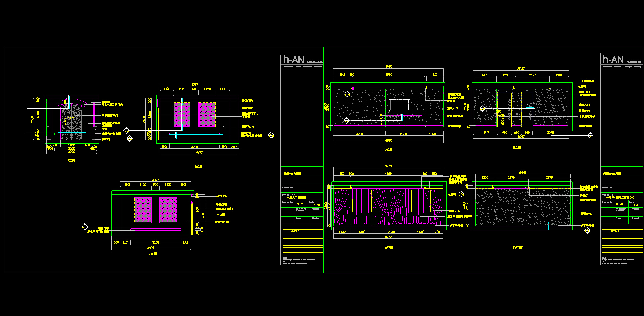The image size is (644, 316).
Task: Pick the ornate carved double door in entrance A立面
Action: tap(71, 121)
